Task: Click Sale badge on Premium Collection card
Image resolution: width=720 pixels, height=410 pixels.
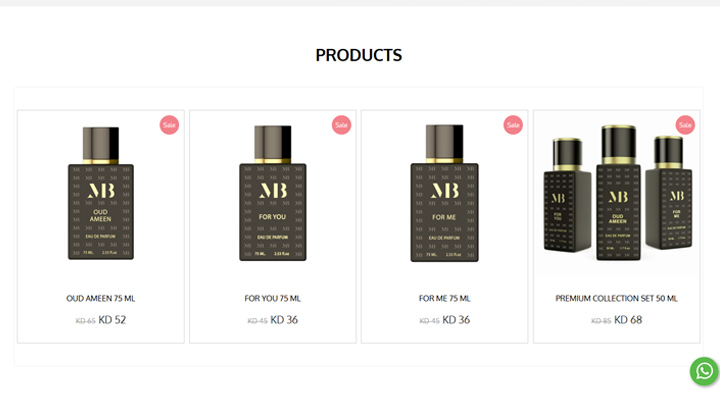Action: tap(685, 125)
